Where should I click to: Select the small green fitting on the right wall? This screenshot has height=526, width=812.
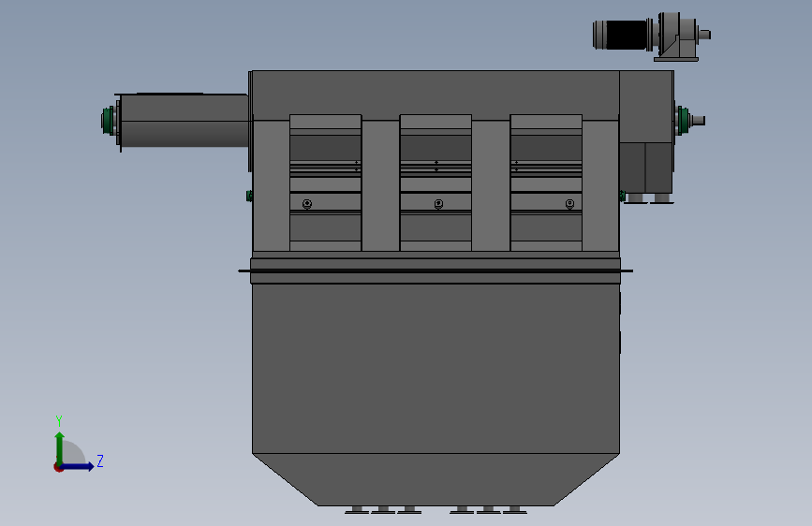[x=622, y=196]
